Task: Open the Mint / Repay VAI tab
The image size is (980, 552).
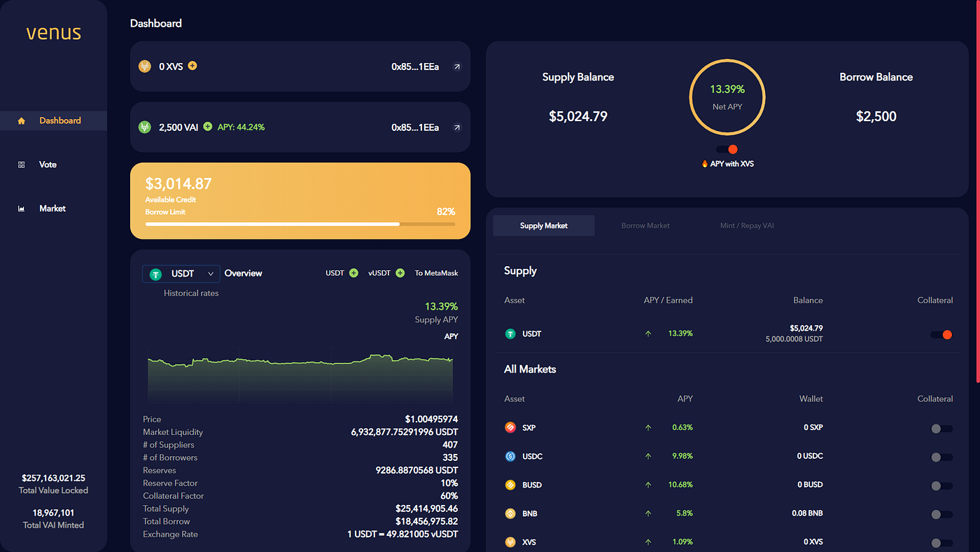Action: click(x=747, y=226)
